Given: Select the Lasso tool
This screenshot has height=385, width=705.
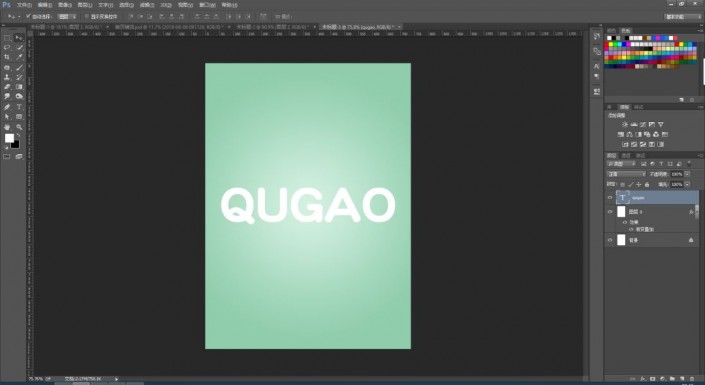Looking at the screenshot, I should pos(7,47).
